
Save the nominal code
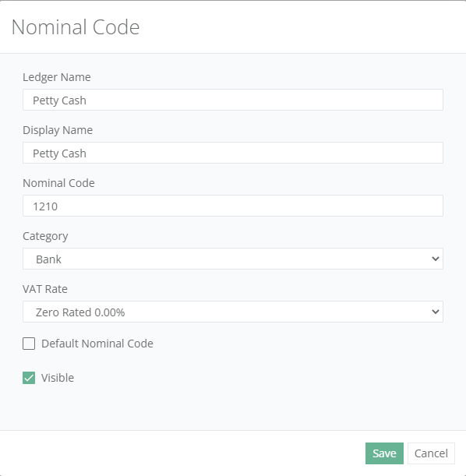coord(384,453)
